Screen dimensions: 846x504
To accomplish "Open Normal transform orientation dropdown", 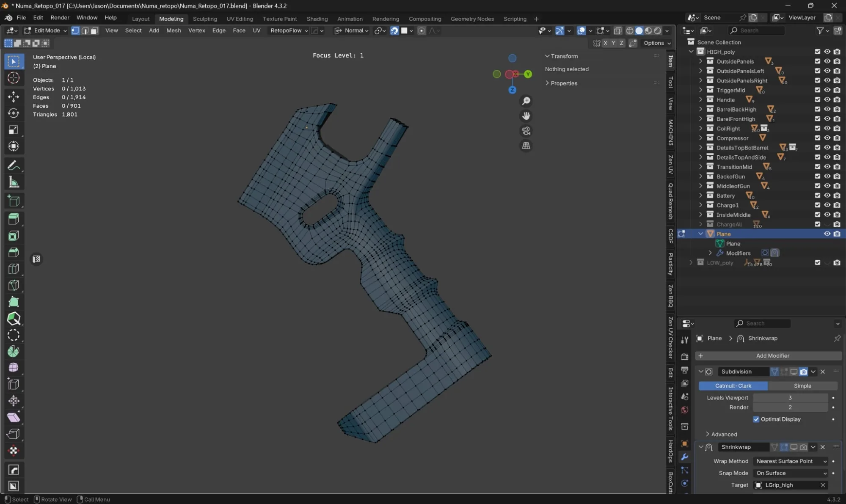I will click(351, 30).
